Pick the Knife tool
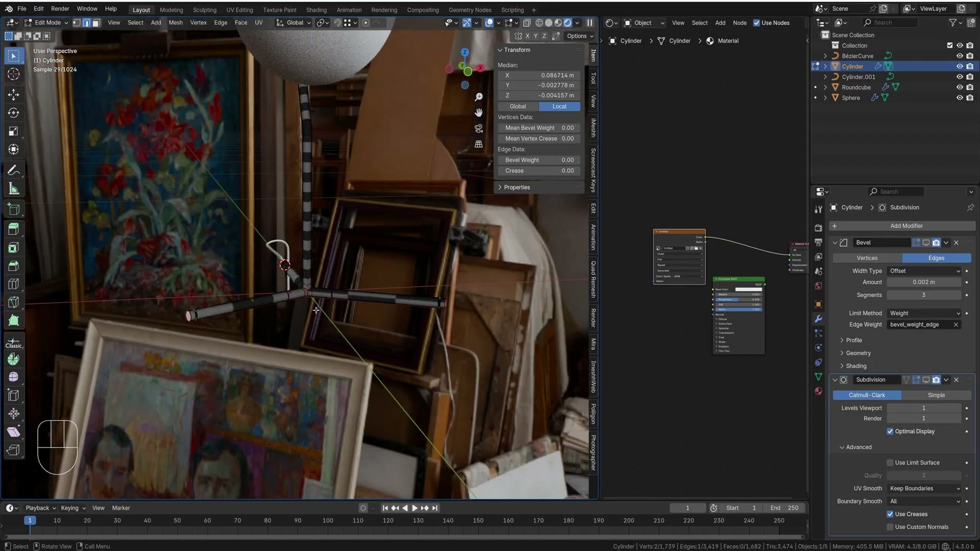 coord(14,303)
